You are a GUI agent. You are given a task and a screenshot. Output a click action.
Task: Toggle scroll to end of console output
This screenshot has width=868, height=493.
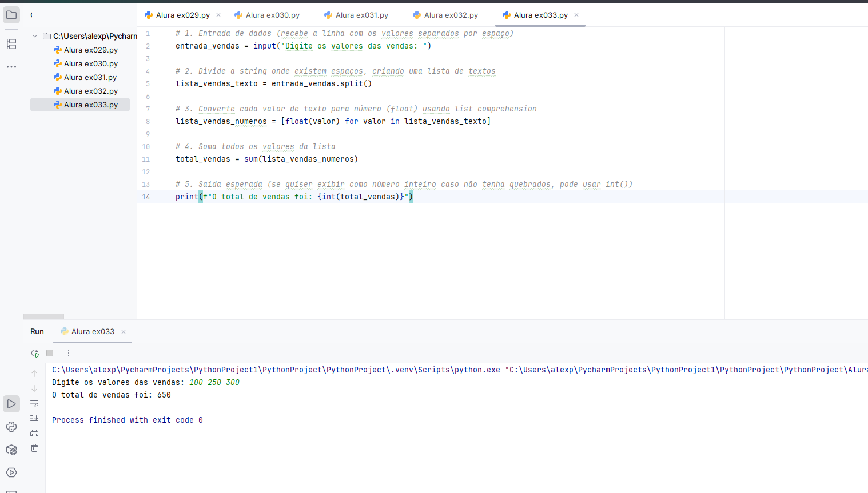[x=34, y=418]
